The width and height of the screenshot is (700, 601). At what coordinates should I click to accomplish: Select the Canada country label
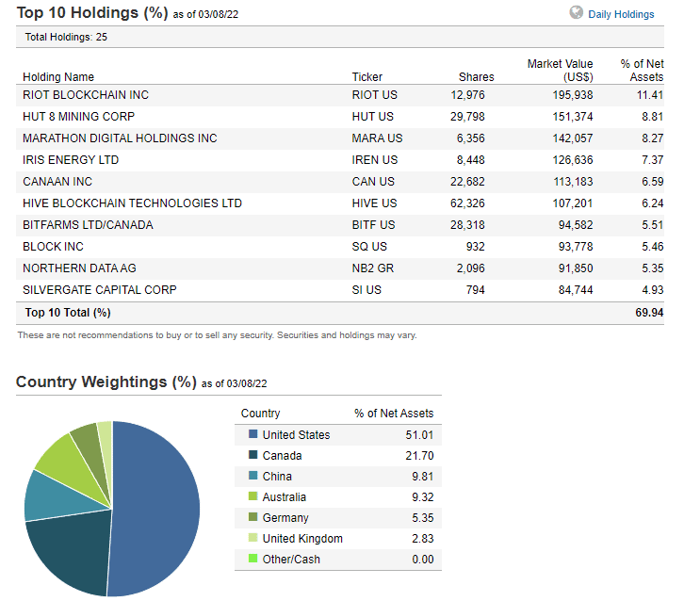pyautogui.click(x=282, y=456)
